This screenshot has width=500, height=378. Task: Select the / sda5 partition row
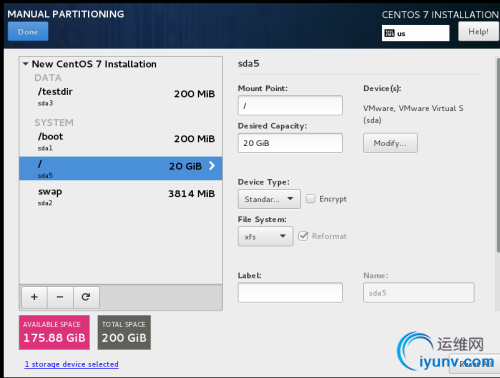(121, 169)
